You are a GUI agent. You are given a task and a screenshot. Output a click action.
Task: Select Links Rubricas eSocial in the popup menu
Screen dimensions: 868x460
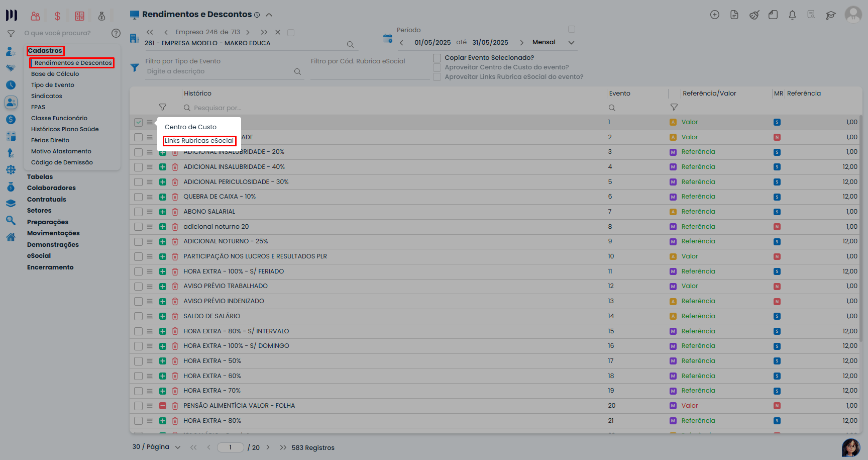(x=199, y=141)
